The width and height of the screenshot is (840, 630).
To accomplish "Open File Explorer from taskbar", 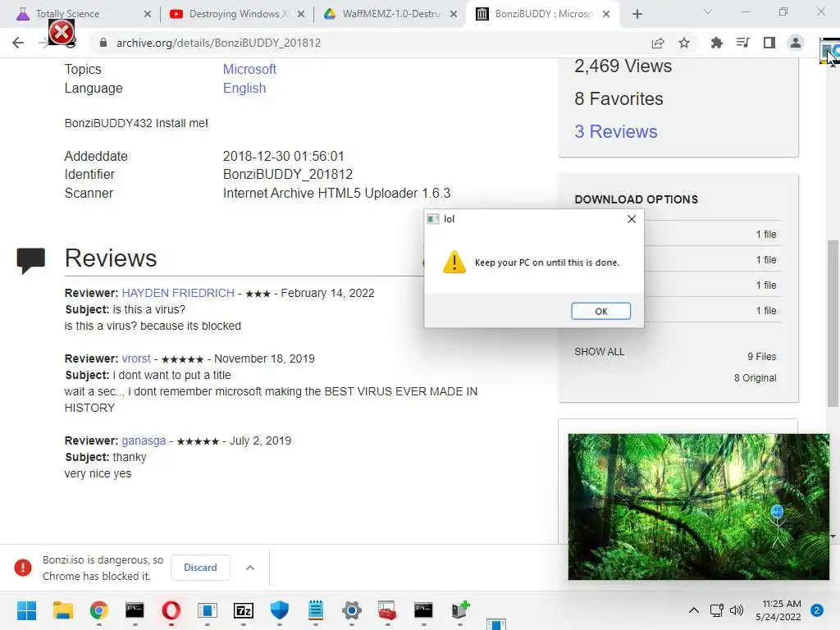I will click(x=62, y=610).
